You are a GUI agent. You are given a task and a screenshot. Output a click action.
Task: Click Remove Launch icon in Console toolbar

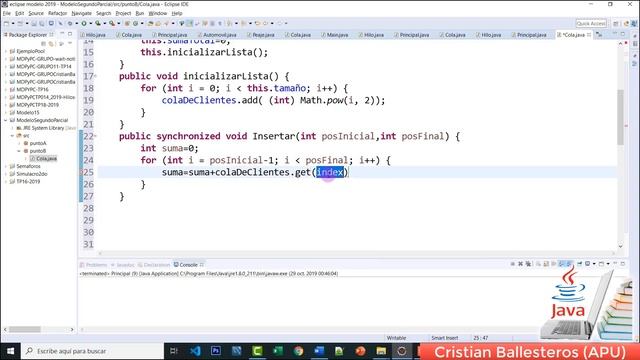(x=520, y=264)
